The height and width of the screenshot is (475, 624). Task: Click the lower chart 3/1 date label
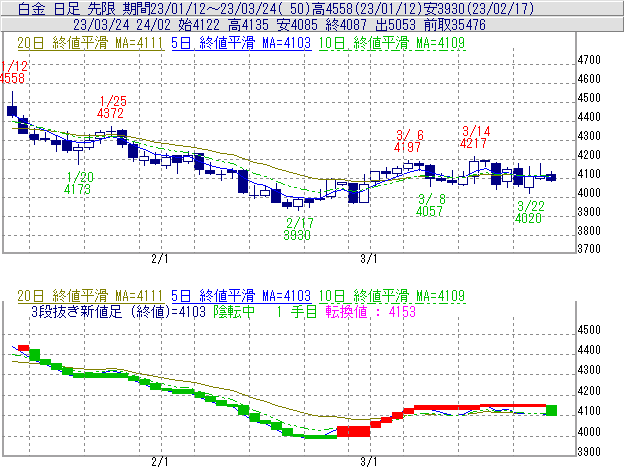point(369,462)
